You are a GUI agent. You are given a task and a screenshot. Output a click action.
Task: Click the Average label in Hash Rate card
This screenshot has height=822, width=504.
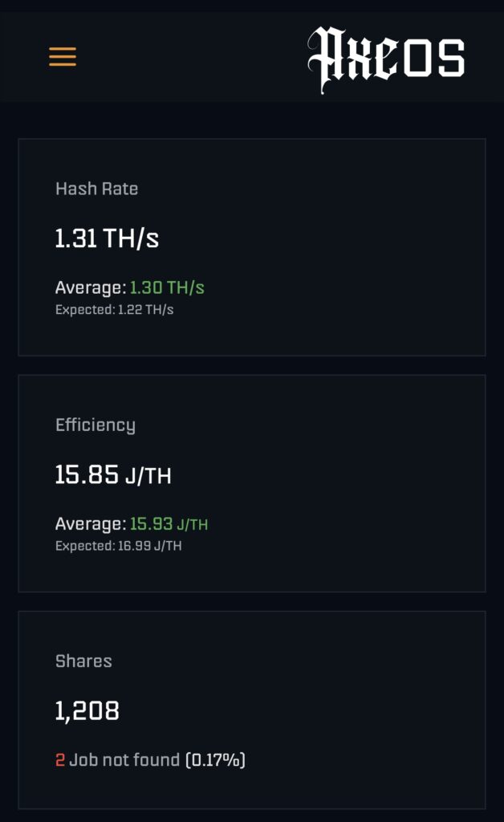(90, 287)
